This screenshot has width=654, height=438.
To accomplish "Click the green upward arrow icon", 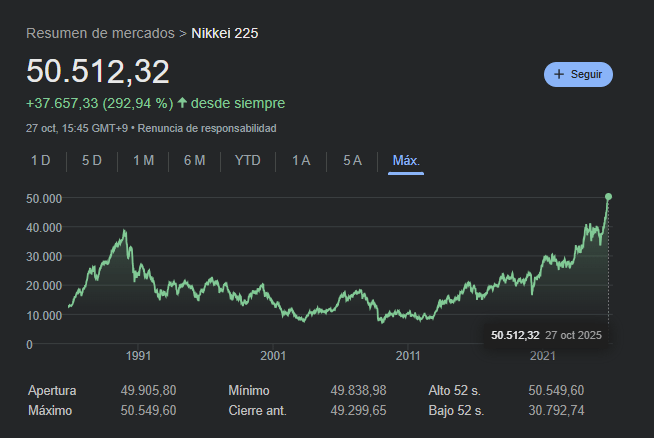I will [183, 103].
